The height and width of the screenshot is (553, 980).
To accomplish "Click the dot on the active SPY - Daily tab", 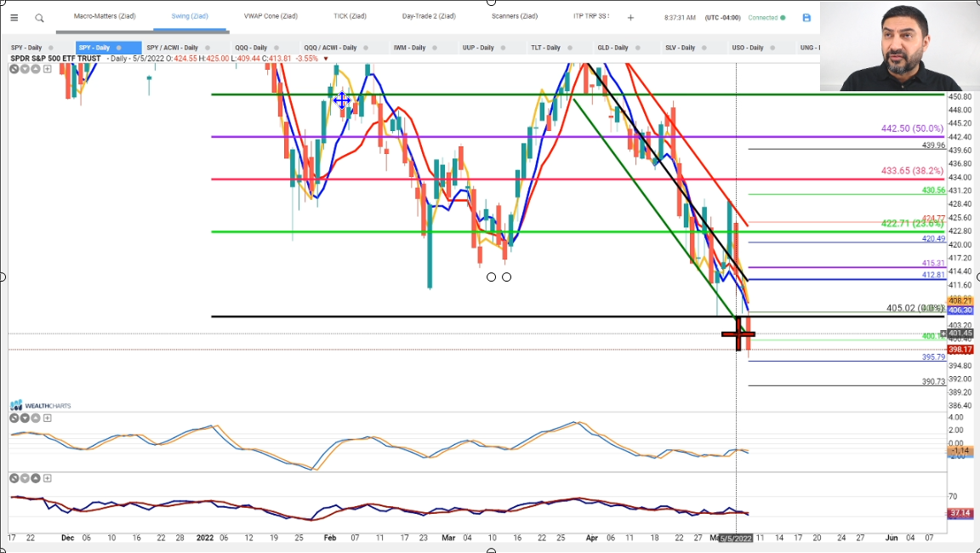I will pyautogui.click(x=118, y=48).
